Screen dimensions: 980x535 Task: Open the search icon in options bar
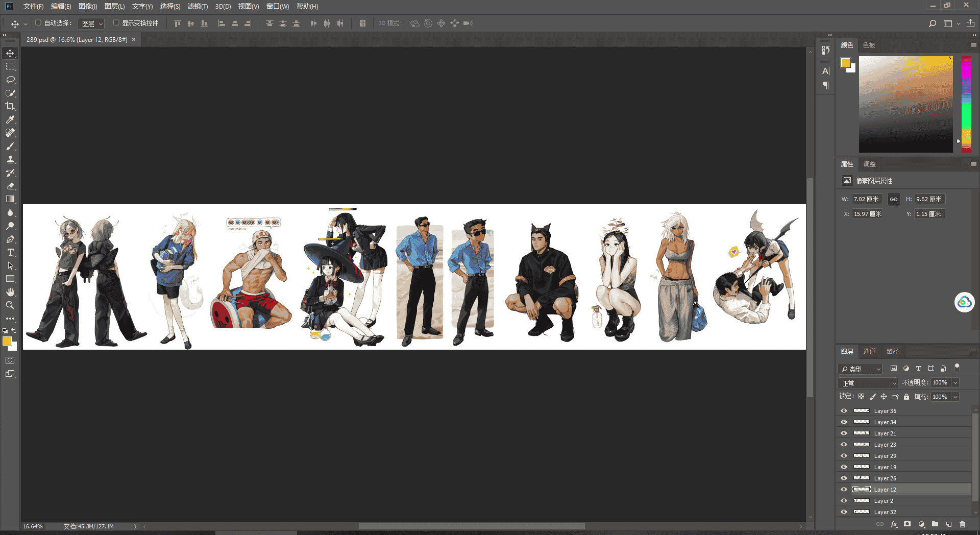pyautogui.click(x=933, y=23)
